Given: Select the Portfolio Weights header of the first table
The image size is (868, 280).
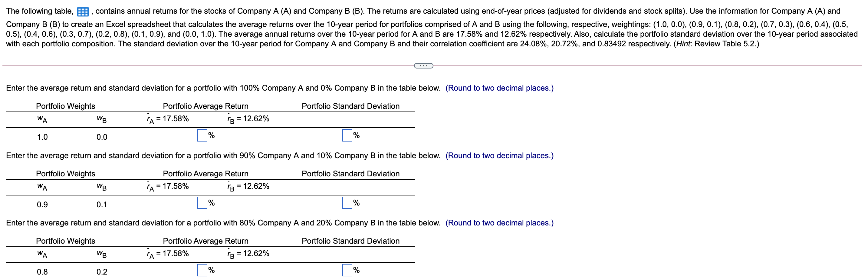Looking at the screenshot, I should [66, 106].
